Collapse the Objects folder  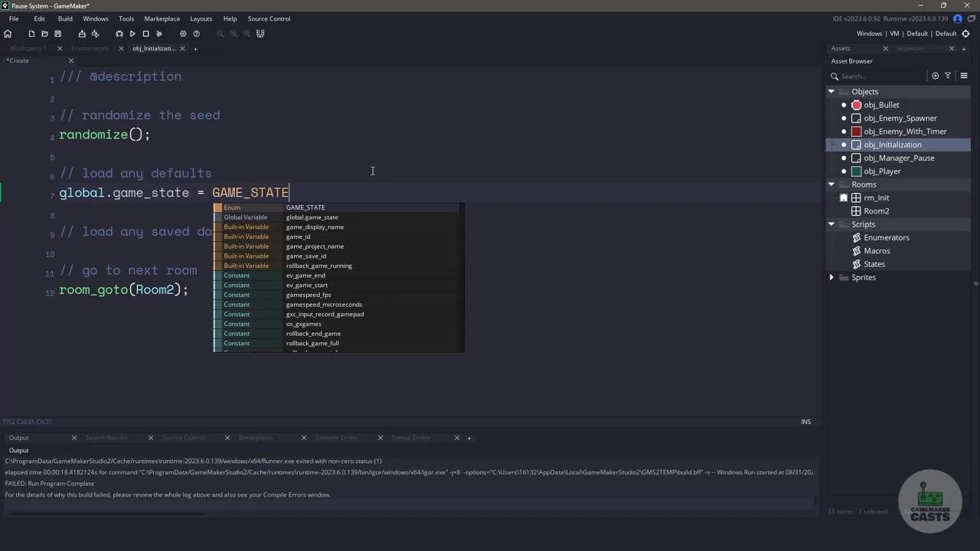831,92
